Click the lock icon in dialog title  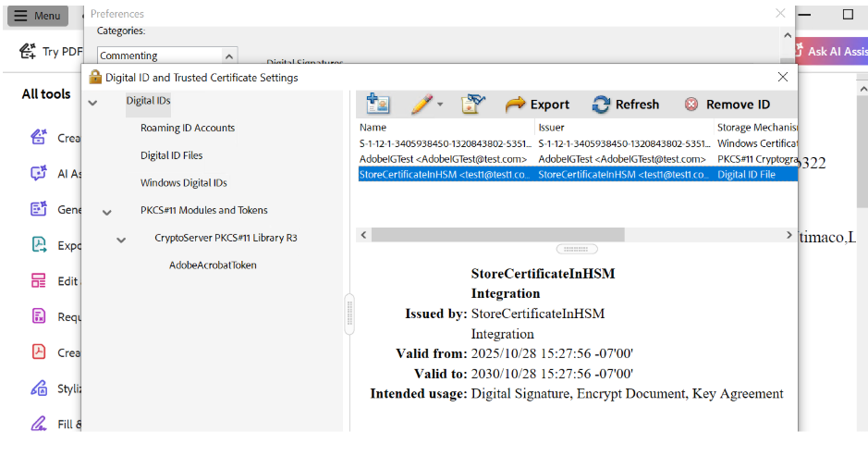click(x=95, y=77)
